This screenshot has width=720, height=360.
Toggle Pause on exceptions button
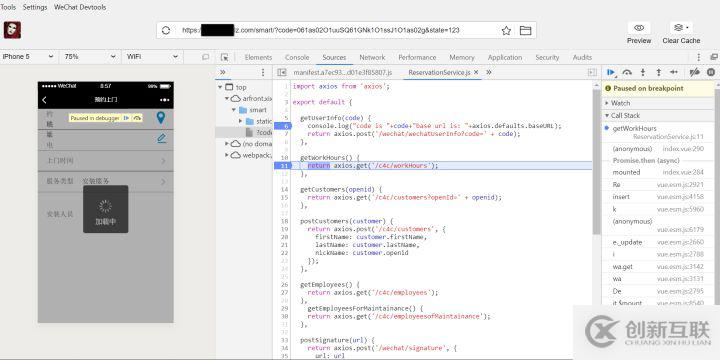pyautogui.click(x=711, y=72)
